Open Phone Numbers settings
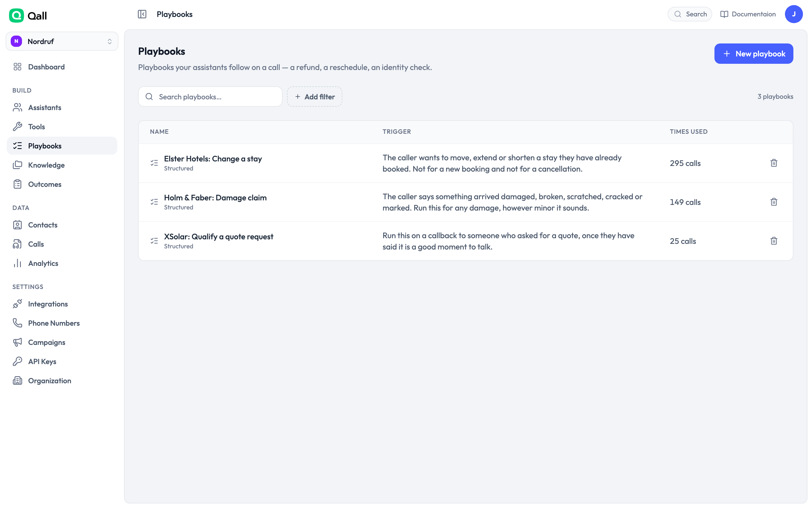 (62, 323)
